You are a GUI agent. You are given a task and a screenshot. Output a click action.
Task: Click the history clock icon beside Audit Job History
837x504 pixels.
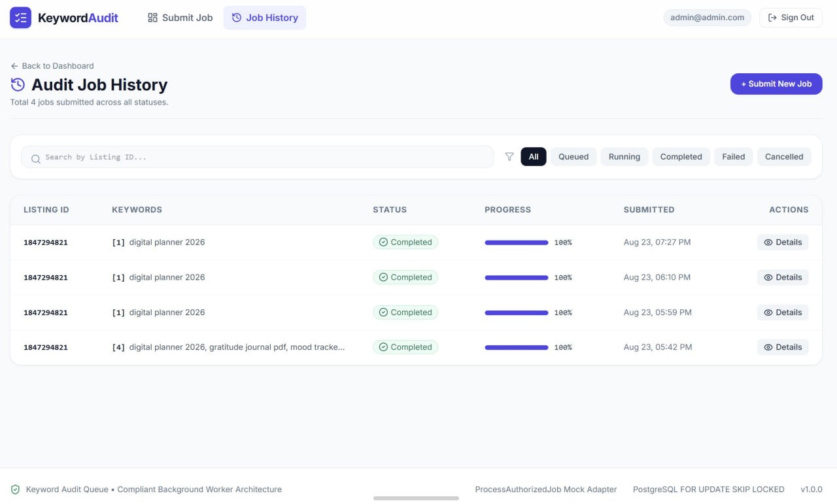point(18,85)
